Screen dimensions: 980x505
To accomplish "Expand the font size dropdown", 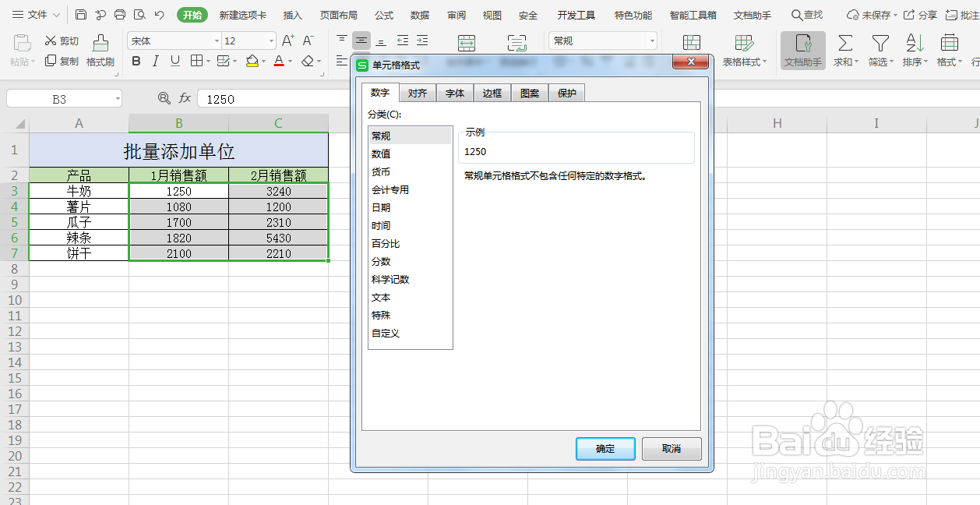I will tap(272, 40).
